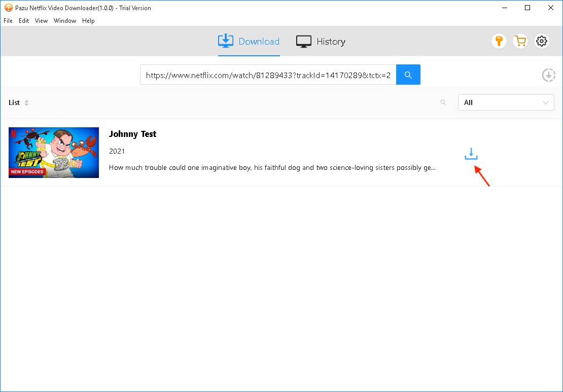The height and width of the screenshot is (392, 563).
Task: Toggle List sort order arrows
Action: pyautogui.click(x=26, y=102)
